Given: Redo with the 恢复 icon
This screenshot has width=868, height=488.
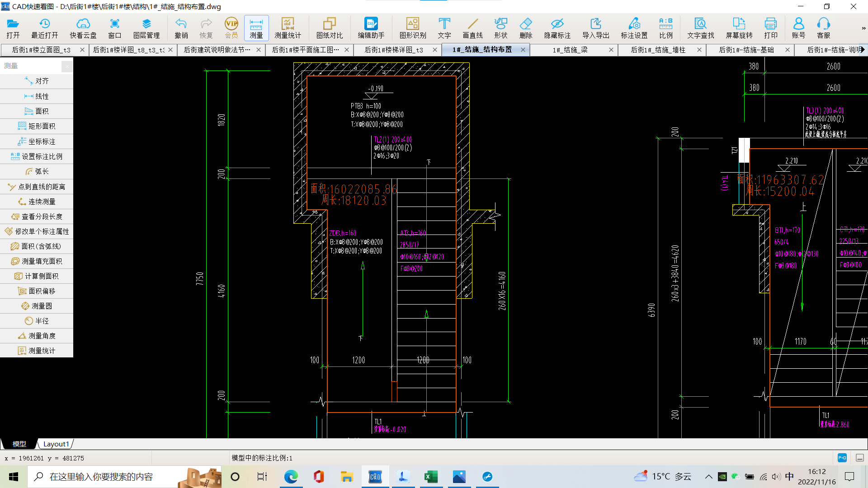Looking at the screenshot, I should pyautogui.click(x=206, y=28).
